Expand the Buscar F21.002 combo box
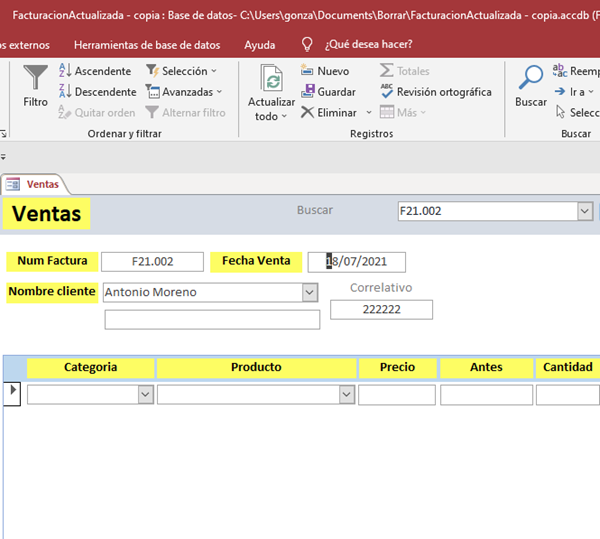The width and height of the screenshot is (600, 539). (585, 211)
